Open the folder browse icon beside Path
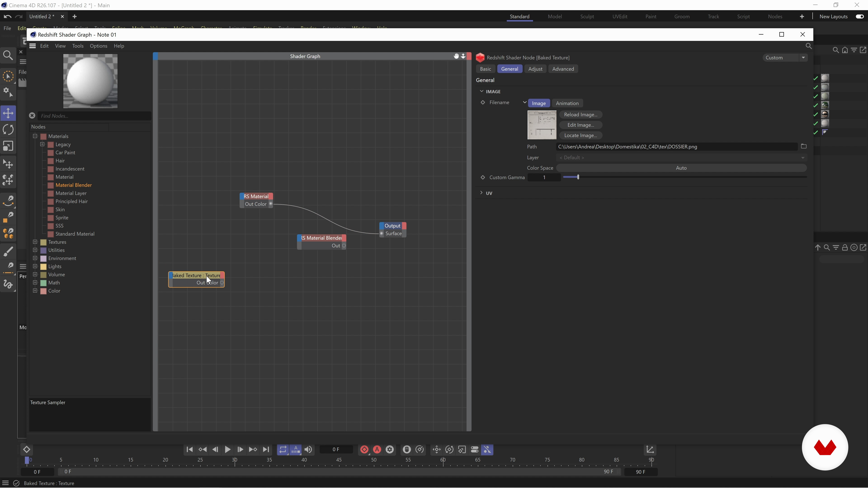The height and width of the screenshot is (488, 868). pyautogui.click(x=804, y=146)
